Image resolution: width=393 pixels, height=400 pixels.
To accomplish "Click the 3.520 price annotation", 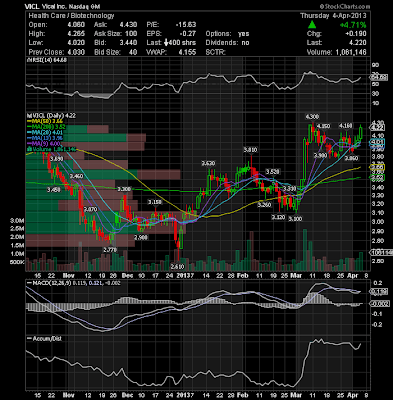I will [272, 172].
